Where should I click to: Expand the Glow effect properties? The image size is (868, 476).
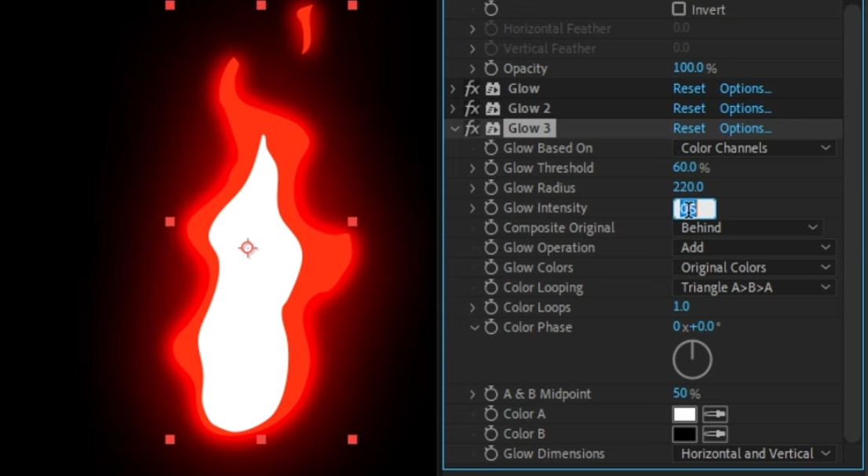[453, 89]
